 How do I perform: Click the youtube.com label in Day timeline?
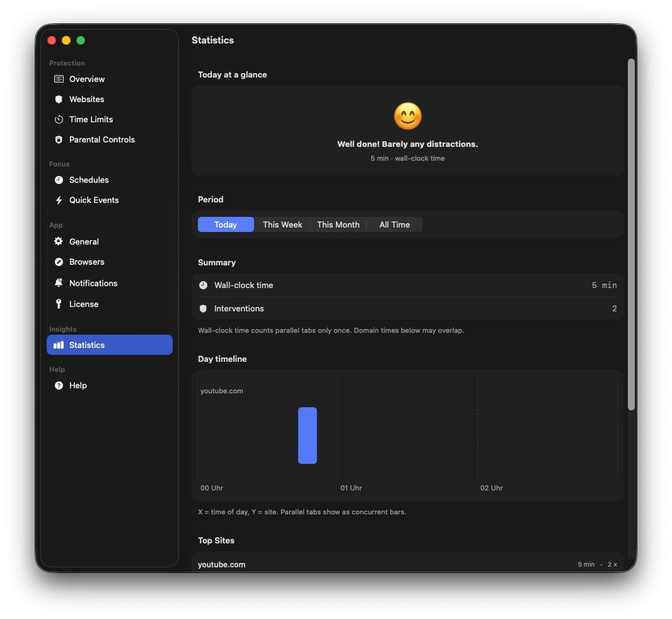(221, 391)
